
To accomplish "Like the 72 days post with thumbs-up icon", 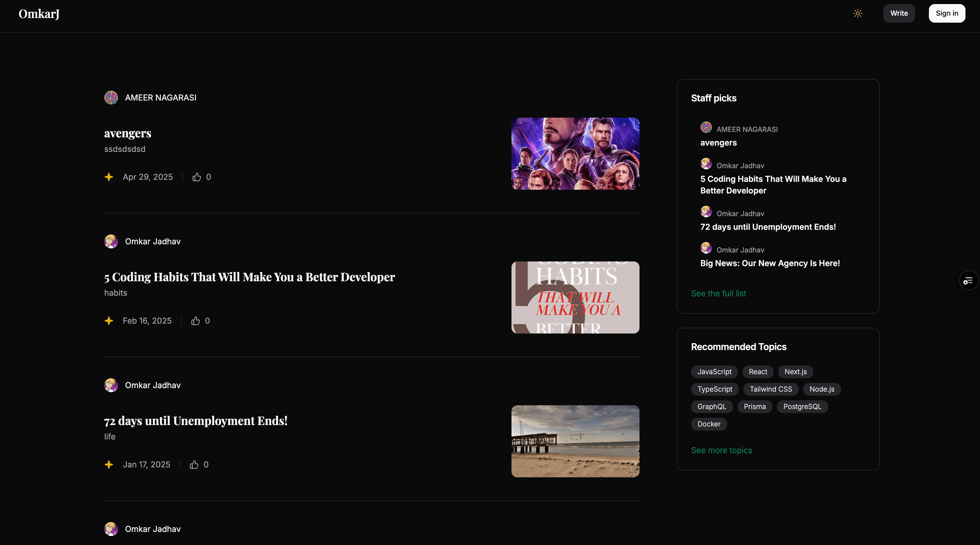I will pyautogui.click(x=194, y=464).
